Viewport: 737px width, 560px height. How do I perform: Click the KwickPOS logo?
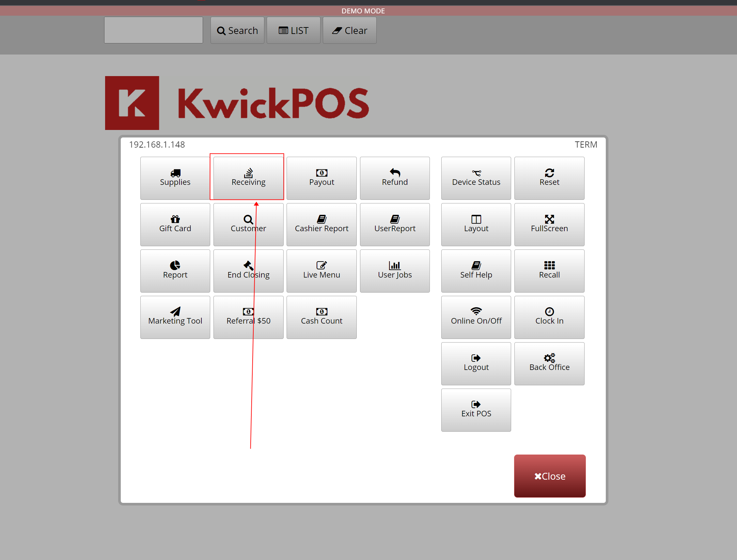tap(237, 103)
